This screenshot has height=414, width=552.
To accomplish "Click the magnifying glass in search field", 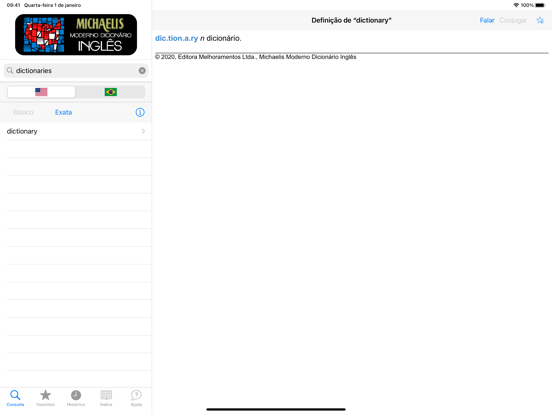I will click(x=10, y=71).
